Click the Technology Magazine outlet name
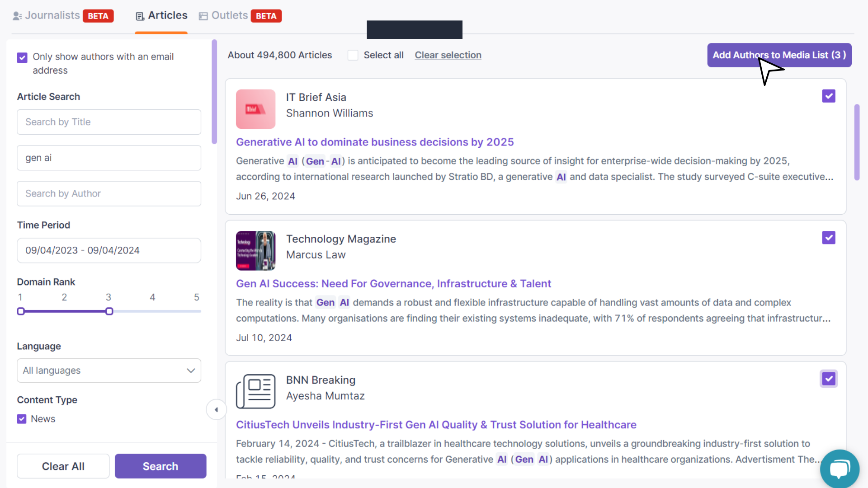This screenshot has width=868, height=488. coord(341,239)
